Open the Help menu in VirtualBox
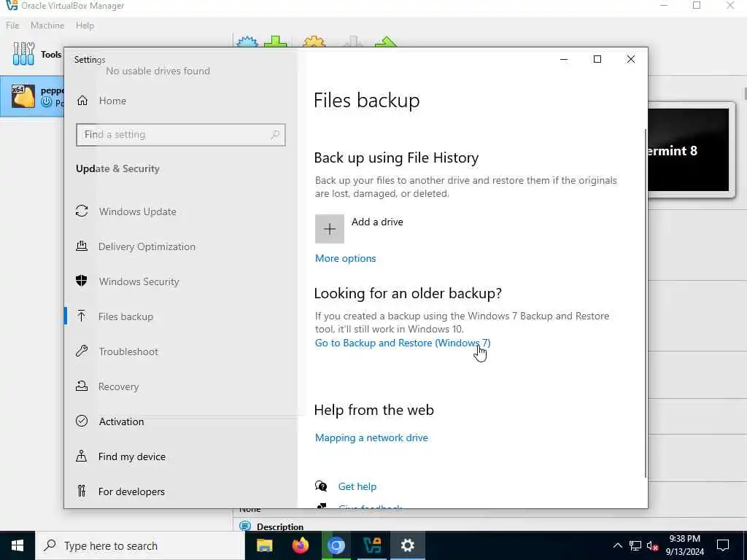The height and width of the screenshot is (560, 747). tap(85, 26)
